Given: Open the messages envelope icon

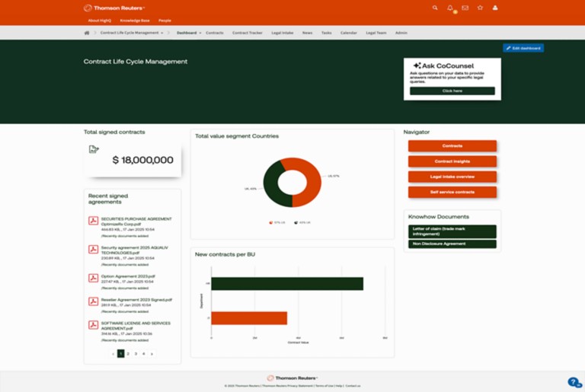Looking at the screenshot, I should click(465, 8).
